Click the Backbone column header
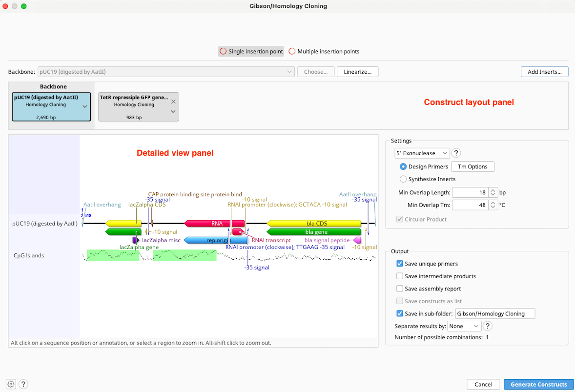Screen dimensions: 575x392 tap(53, 86)
